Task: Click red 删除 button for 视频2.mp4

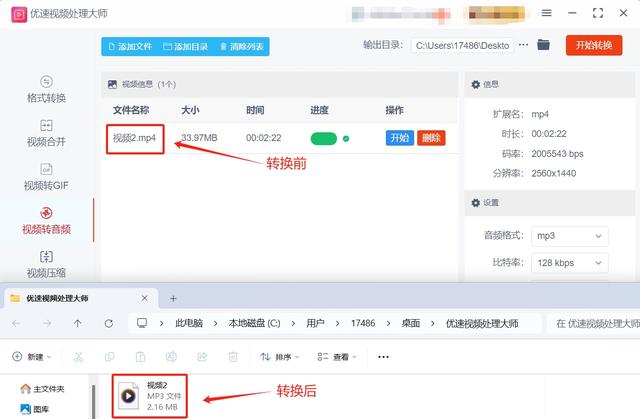Action: point(431,138)
